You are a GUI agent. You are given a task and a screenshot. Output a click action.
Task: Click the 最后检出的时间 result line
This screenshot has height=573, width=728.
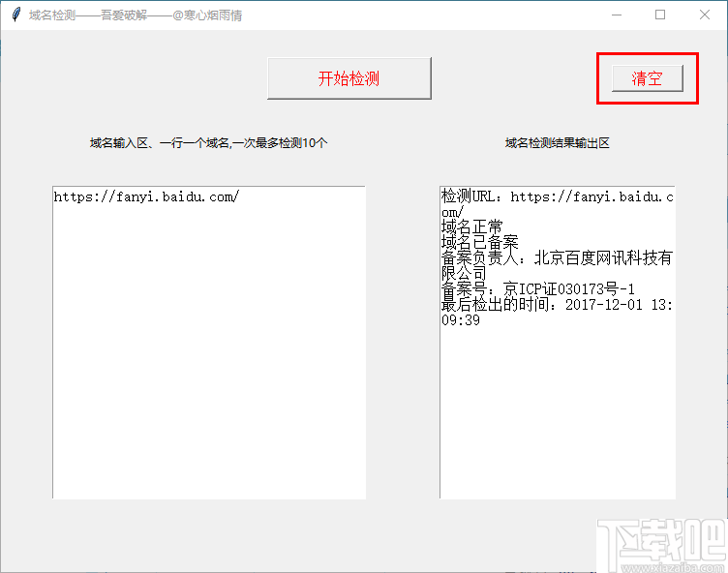pos(557,312)
